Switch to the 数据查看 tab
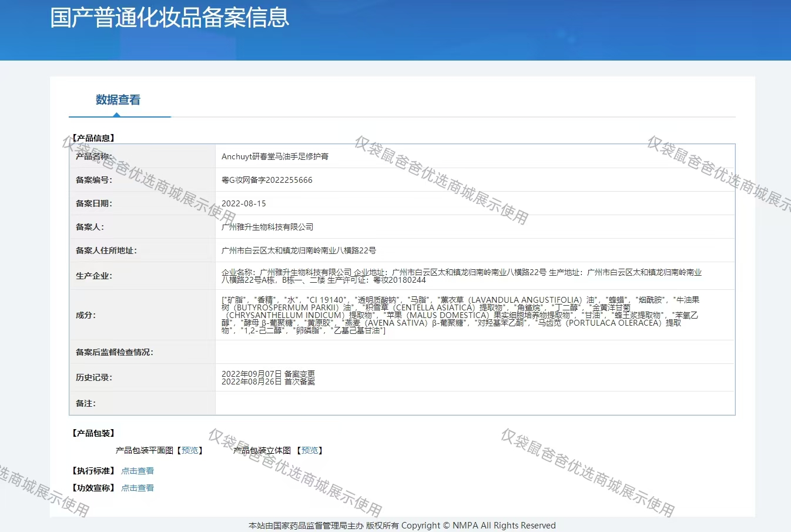Screen dimensions: 791x532 118,100
